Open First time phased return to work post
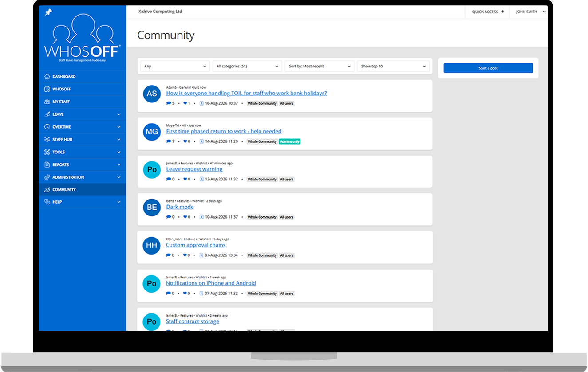 click(224, 131)
